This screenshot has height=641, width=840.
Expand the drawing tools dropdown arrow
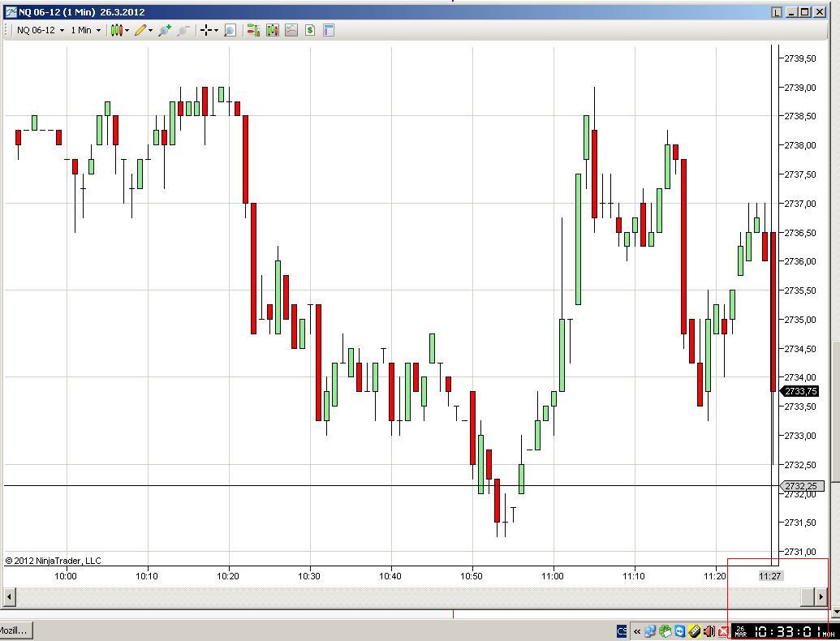point(150,31)
